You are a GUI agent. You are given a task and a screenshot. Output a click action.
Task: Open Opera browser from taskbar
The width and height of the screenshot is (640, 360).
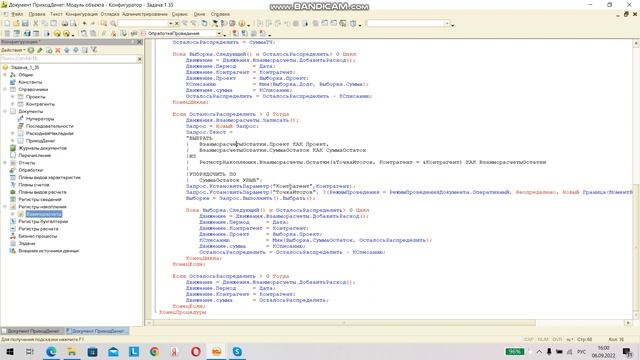(x=196, y=351)
